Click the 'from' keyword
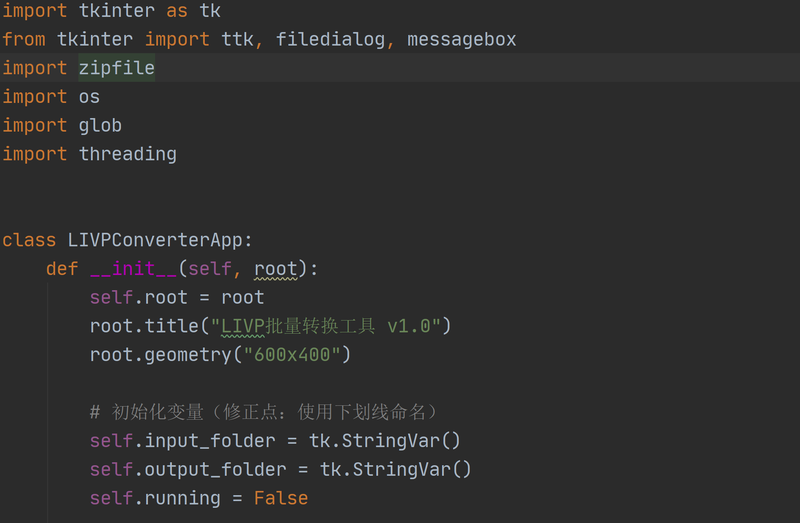This screenshot has width=800, height=523. 23,39
